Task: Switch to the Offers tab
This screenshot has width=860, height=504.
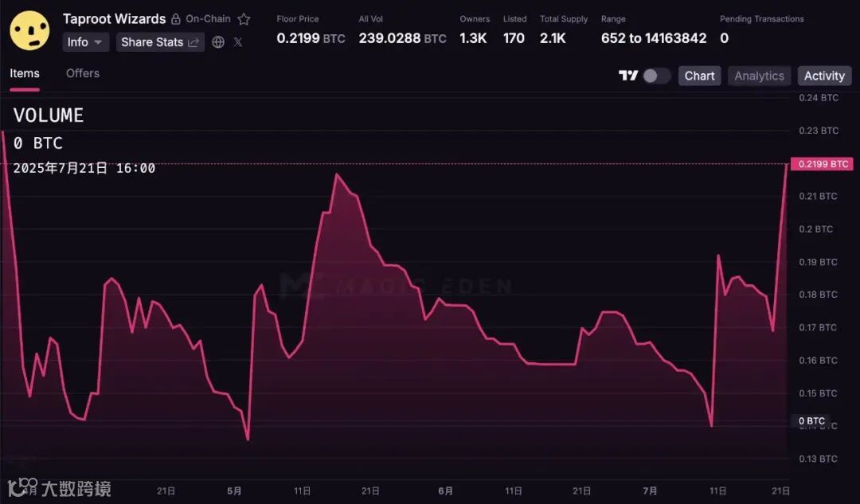Action: pyautogui.click(x=83, y=73)
